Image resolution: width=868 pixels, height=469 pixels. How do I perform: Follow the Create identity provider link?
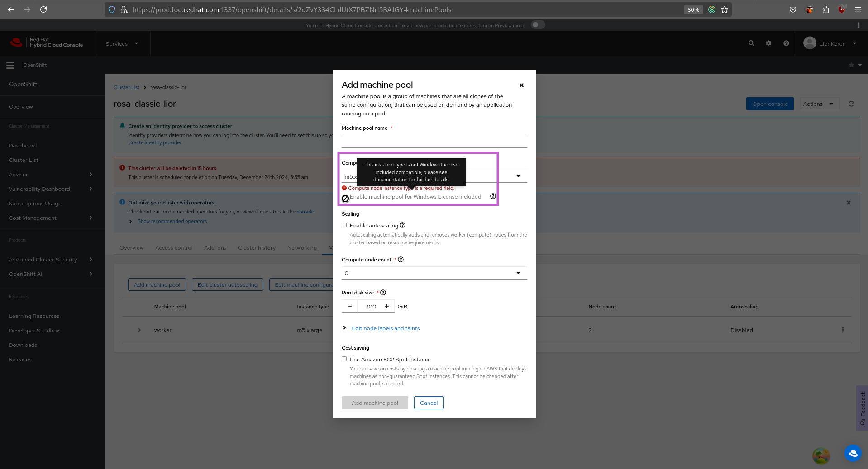point(155,142)
